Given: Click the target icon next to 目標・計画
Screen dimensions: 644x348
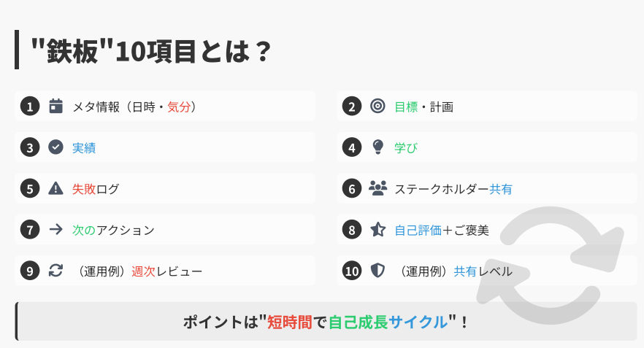Looking at the screenshot, I should (x=377, y=106).
